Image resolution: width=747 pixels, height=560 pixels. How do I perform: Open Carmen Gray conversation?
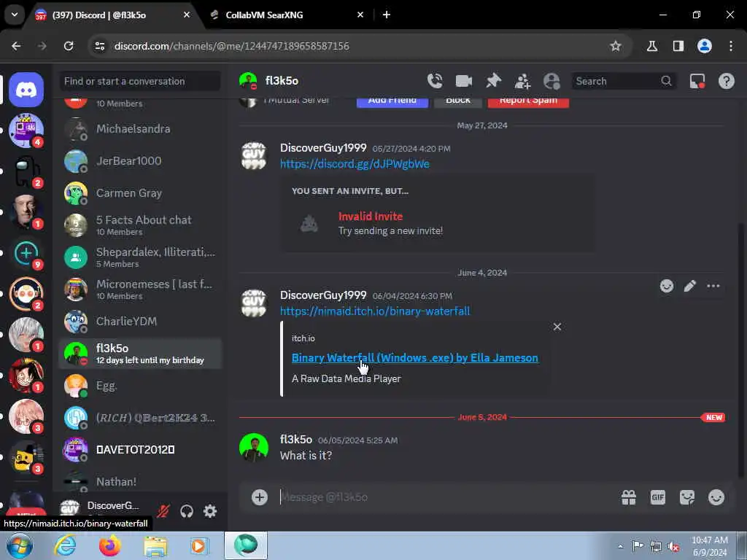point(141,192)
